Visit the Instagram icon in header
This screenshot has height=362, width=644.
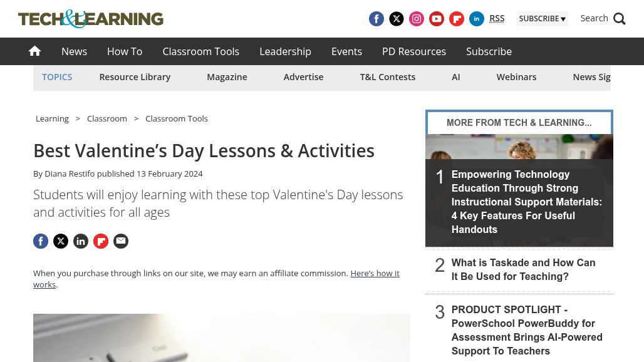(x=417, y=19)
